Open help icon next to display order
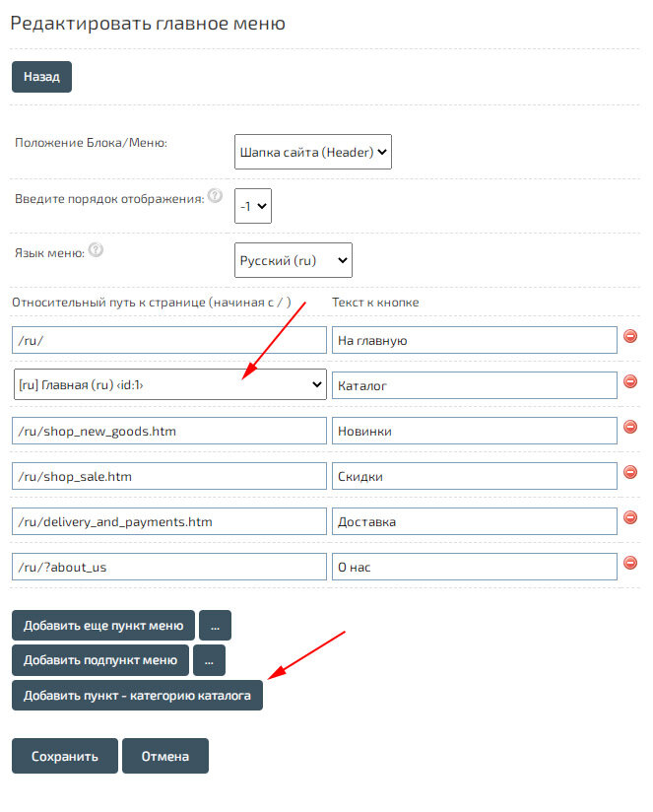The width and height of the screenshot is (653, 812). pos(215,197)
